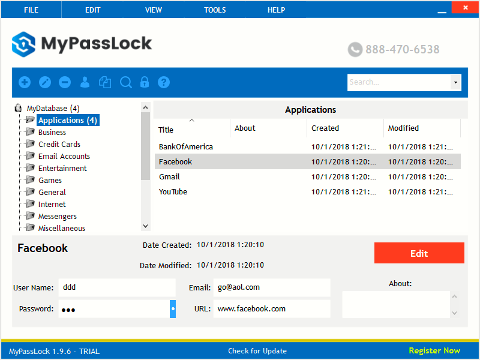This screenshot has height=360, width=480.
Task: Click the category tree scroll up arrow
Action: click(145, 107)
